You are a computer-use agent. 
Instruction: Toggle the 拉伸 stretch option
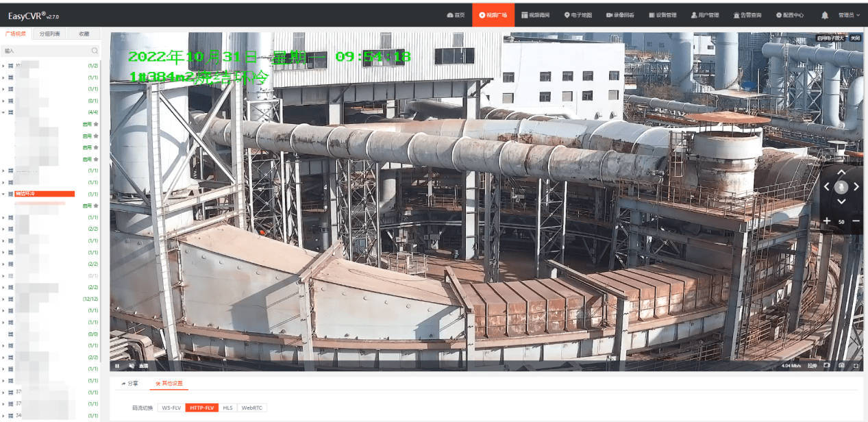813,366
